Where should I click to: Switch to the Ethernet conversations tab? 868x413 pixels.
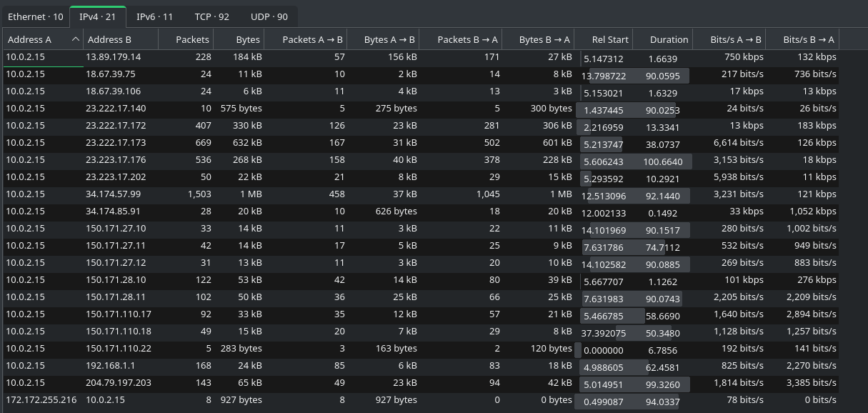click(36, 16)
